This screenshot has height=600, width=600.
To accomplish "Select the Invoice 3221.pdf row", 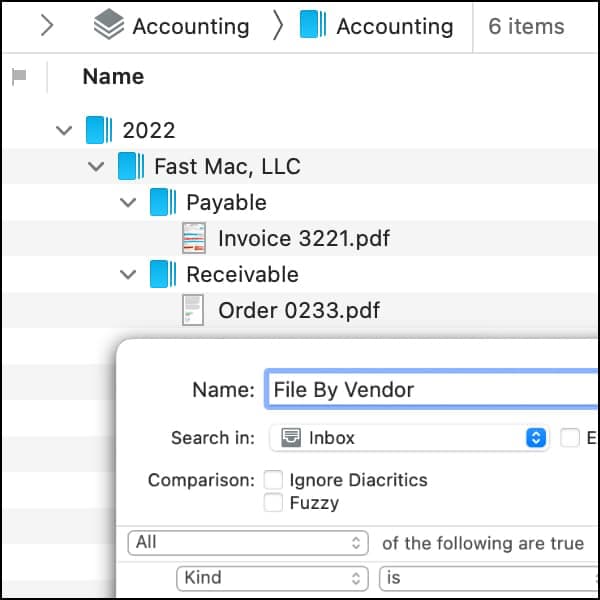I will [x=300, y=238].
